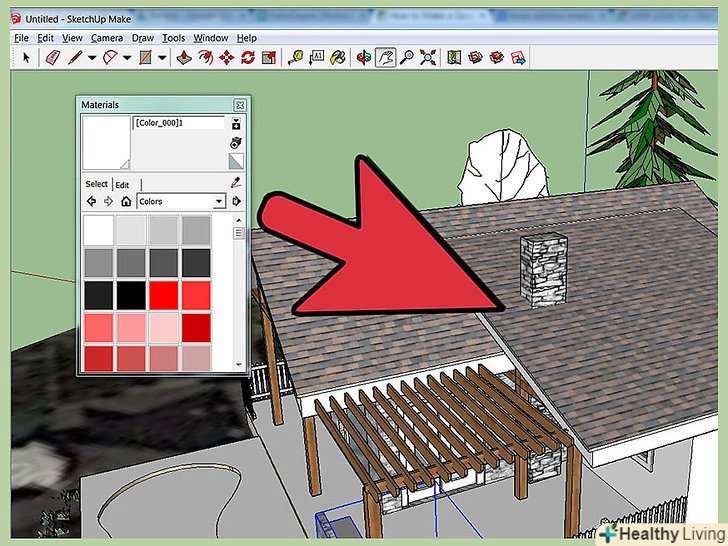Select the Scale tool
Image resolution: width=728 pixels, height=546 pixels.
(x=269, y=58)
